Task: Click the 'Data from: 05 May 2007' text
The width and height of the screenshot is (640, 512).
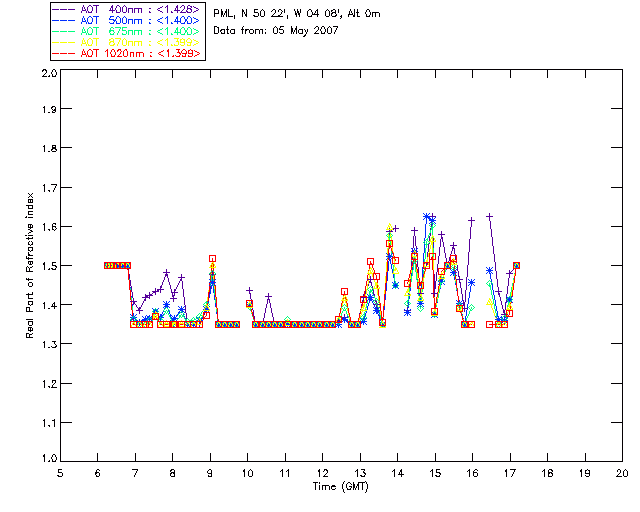Action: 276,30
